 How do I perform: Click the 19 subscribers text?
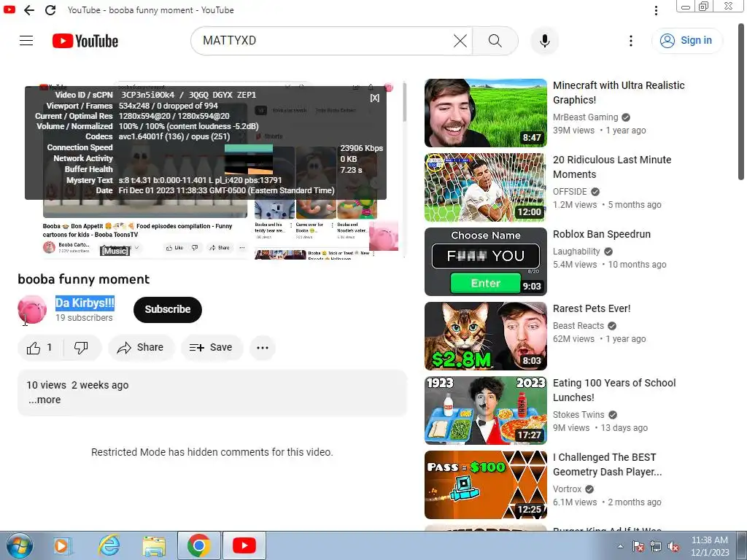point(85,318)
